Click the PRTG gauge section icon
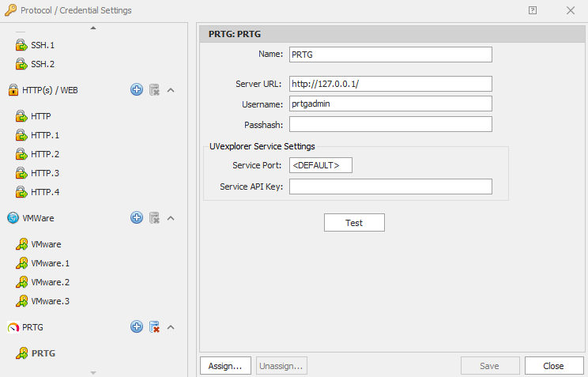 (x=13, y=327)
